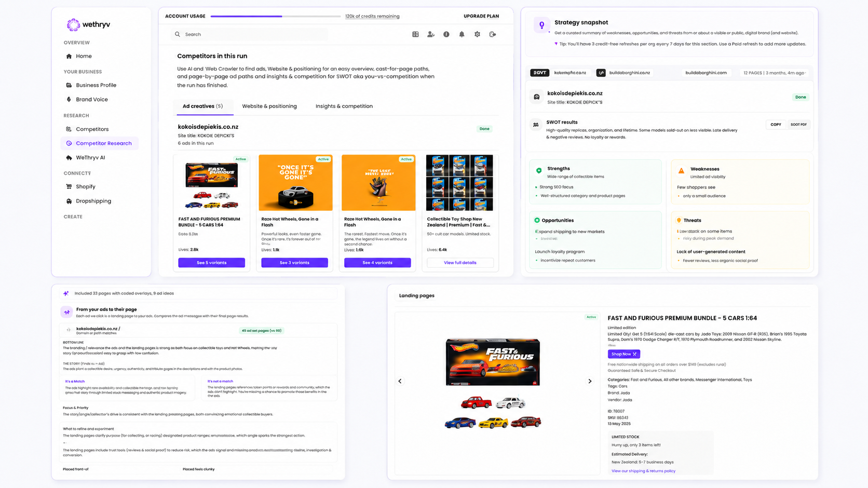Image resolution: width=868 pixels, height=488 pixels.
Task: Click the logout icon in the toolbar
Action: pos(493,34)
